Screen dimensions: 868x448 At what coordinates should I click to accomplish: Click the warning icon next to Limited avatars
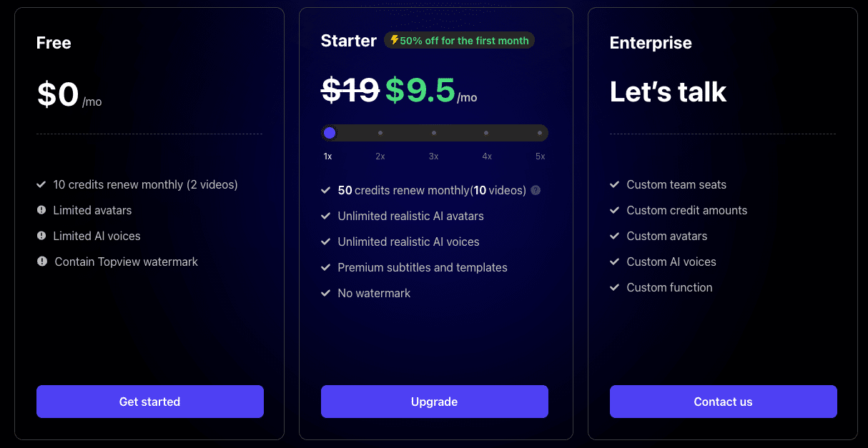[x=41, y=210]
